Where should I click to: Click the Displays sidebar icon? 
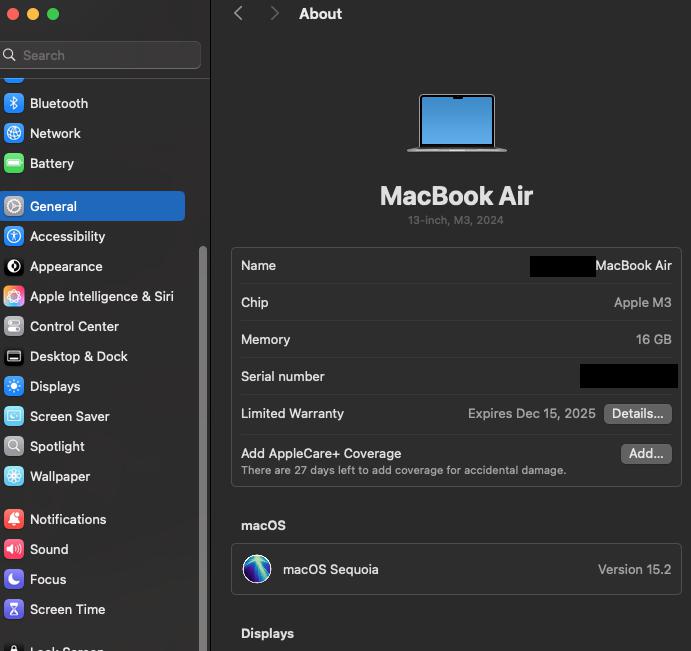click(x=14, y=386)
